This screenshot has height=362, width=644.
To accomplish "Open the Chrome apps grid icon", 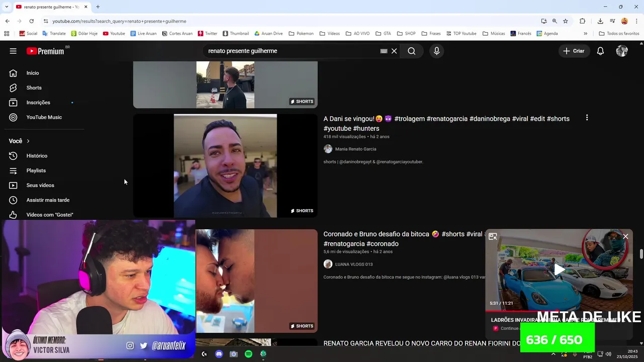I will point(7,34).
